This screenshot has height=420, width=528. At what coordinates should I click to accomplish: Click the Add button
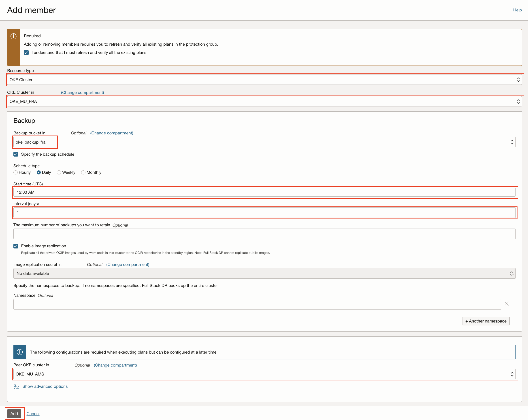point(14,414)
